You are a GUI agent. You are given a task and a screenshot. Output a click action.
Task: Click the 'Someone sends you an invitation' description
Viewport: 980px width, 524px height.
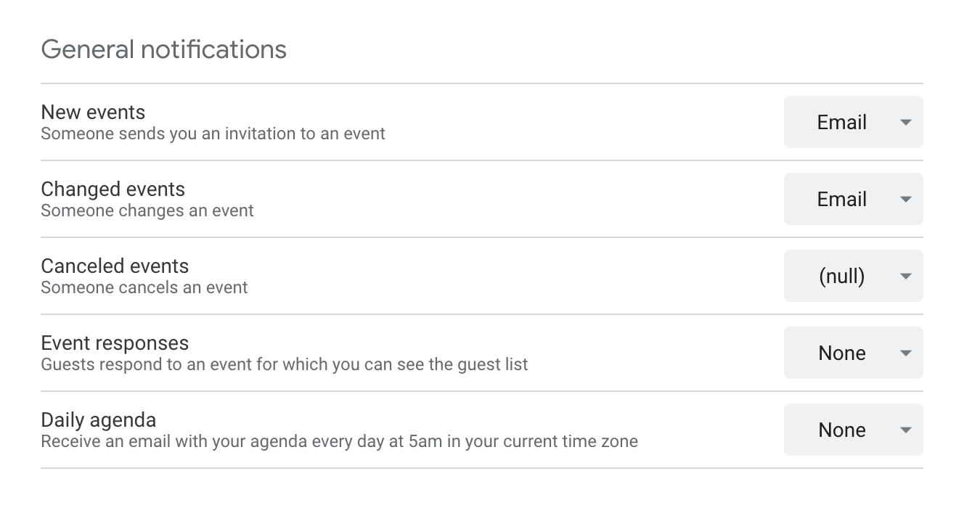click(x=213, y=134)
